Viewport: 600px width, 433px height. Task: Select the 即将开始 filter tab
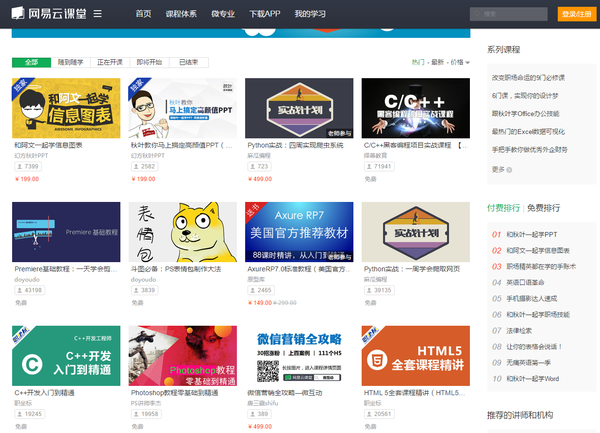click(149, 62)
